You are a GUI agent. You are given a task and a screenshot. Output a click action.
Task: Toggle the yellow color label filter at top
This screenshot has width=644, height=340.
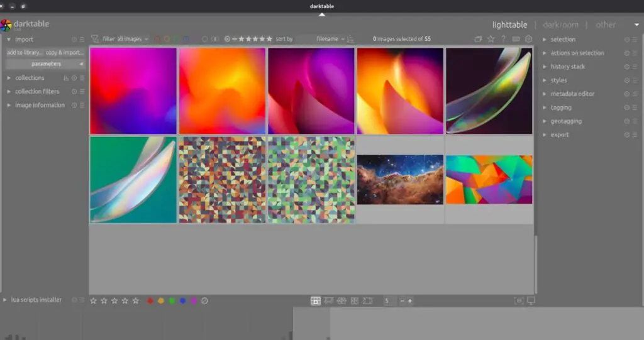click(x=167, y=39)
